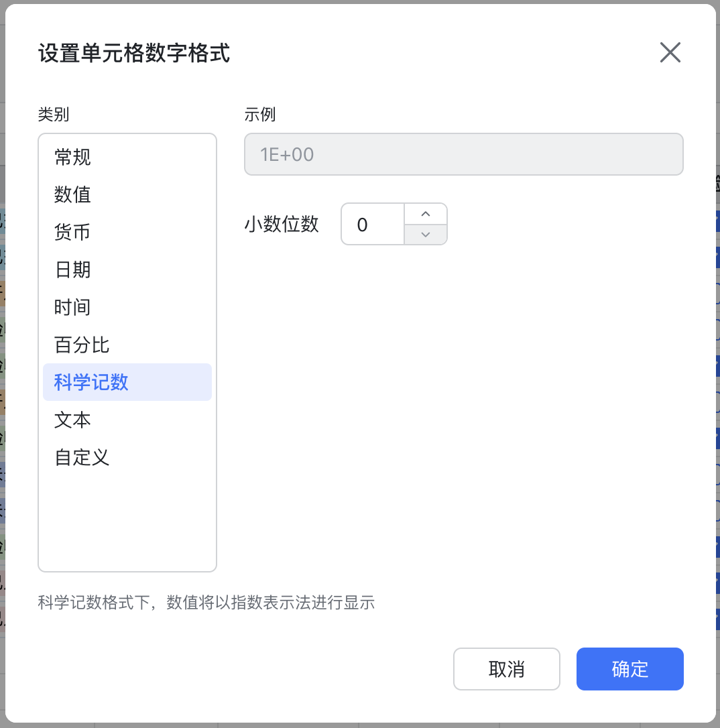
Task: Focus the 小数位数 value input
Action: (372, 224)
